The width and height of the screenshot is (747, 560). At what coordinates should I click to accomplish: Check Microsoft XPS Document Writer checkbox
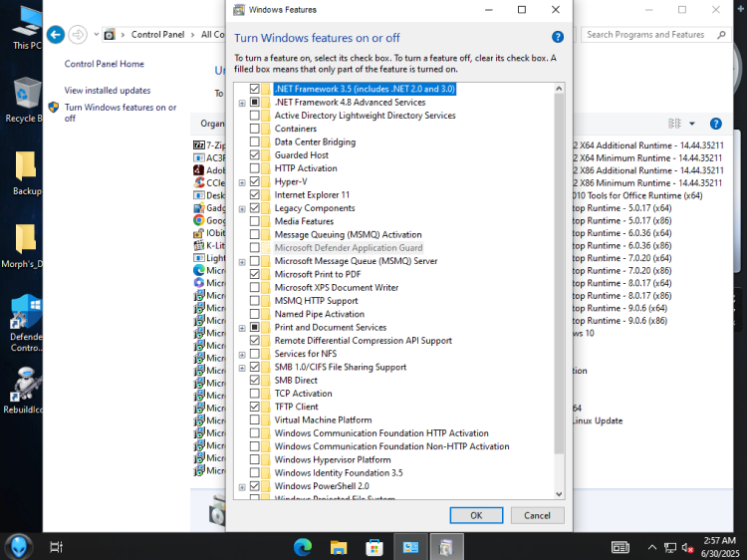click(x=254, y=287)
